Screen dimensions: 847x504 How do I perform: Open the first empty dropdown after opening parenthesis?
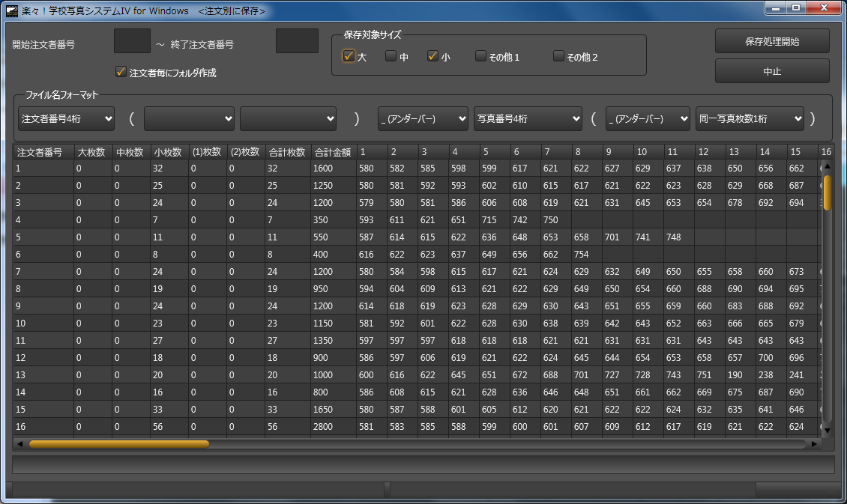coord(189,119)
